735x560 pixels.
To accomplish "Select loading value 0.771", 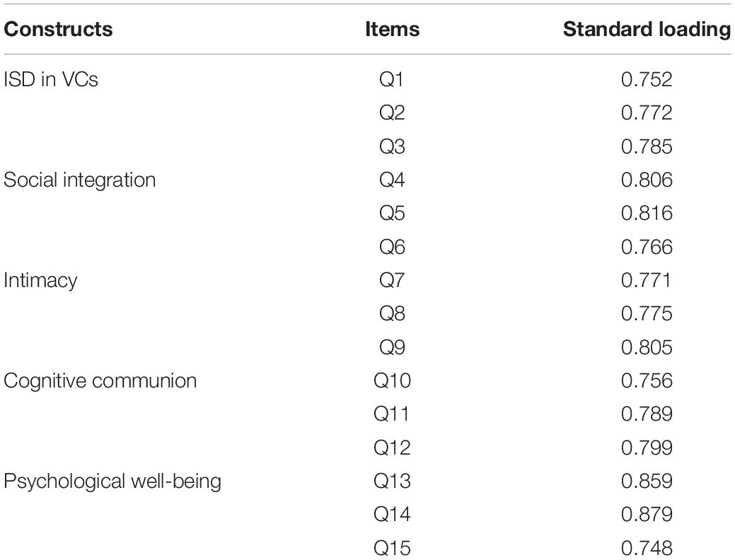I will (x=647, y=280).
